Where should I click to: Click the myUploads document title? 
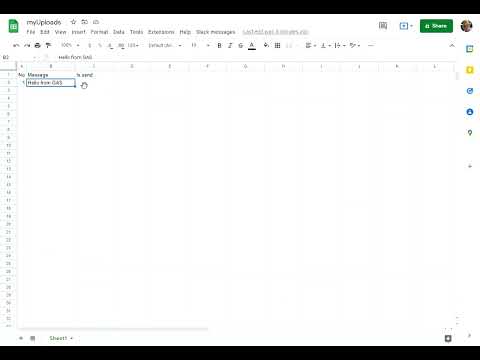(x=44, y=22)
